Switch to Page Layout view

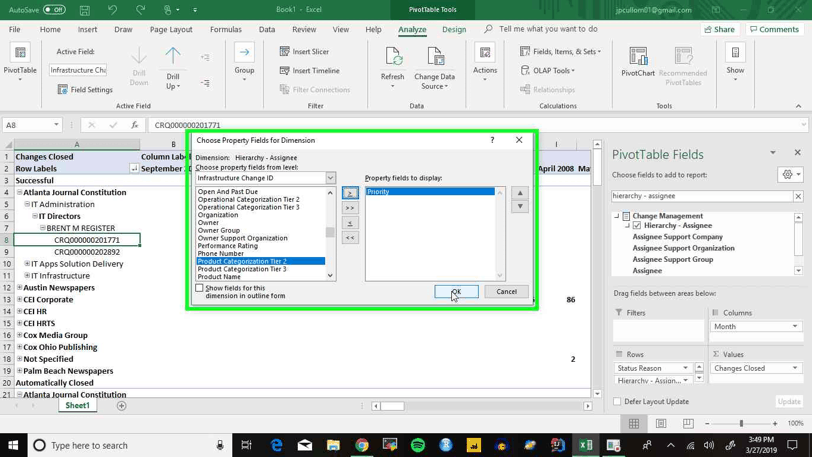coord(661,424)
